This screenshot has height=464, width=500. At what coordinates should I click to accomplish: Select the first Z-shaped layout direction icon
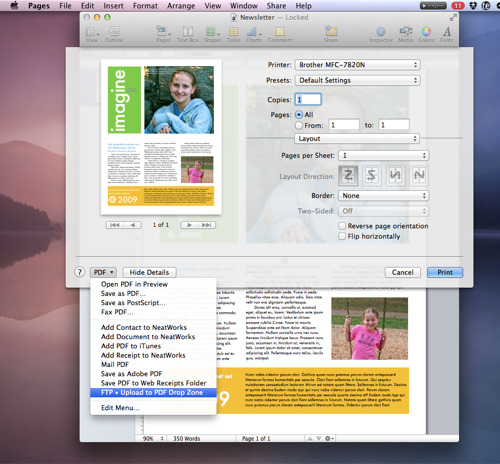click(348, 175)
